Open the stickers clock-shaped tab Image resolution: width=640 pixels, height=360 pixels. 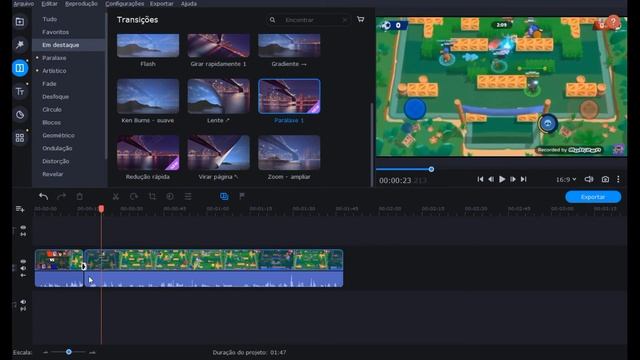click(x=20, y=115)
